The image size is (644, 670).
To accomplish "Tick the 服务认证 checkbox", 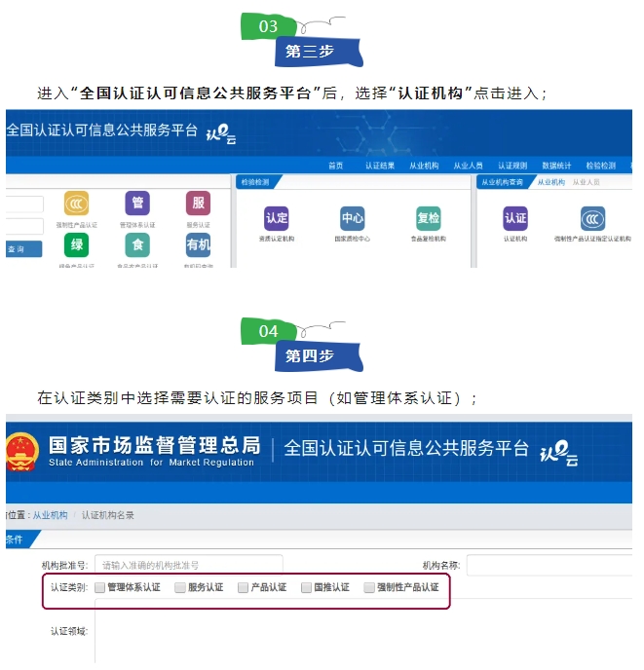I will tap(180, 587).
